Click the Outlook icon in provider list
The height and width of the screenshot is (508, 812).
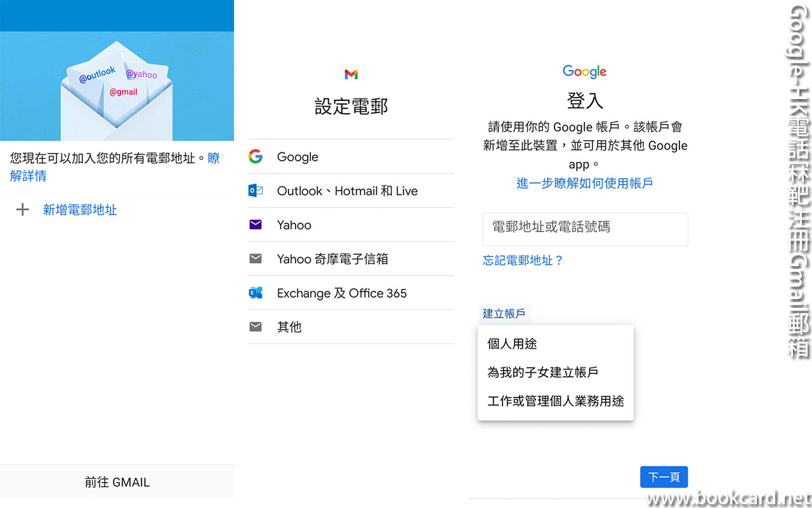click(256, 191)
